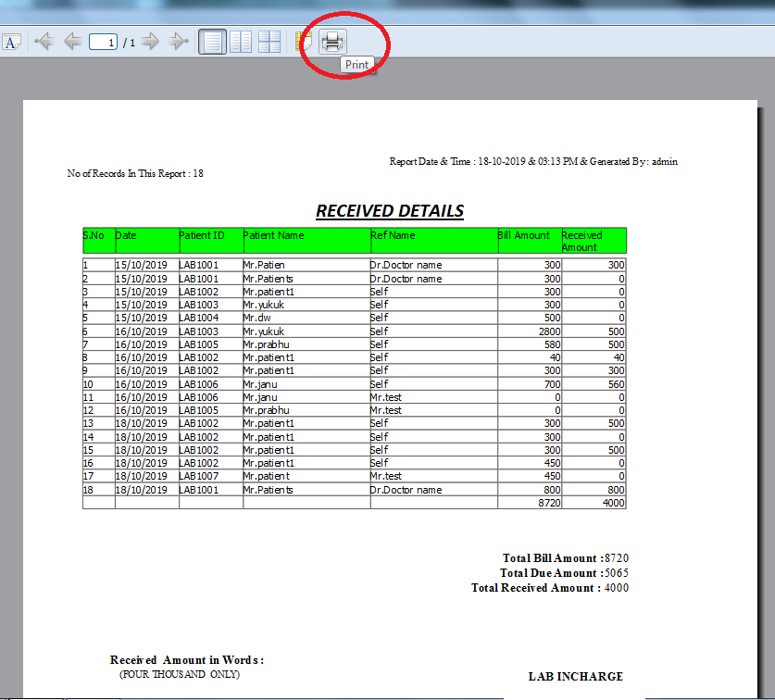The image size is (775, 700).
Task: Click the 700 bill amount for Mr.janu
Action: [x=552, y=384]
